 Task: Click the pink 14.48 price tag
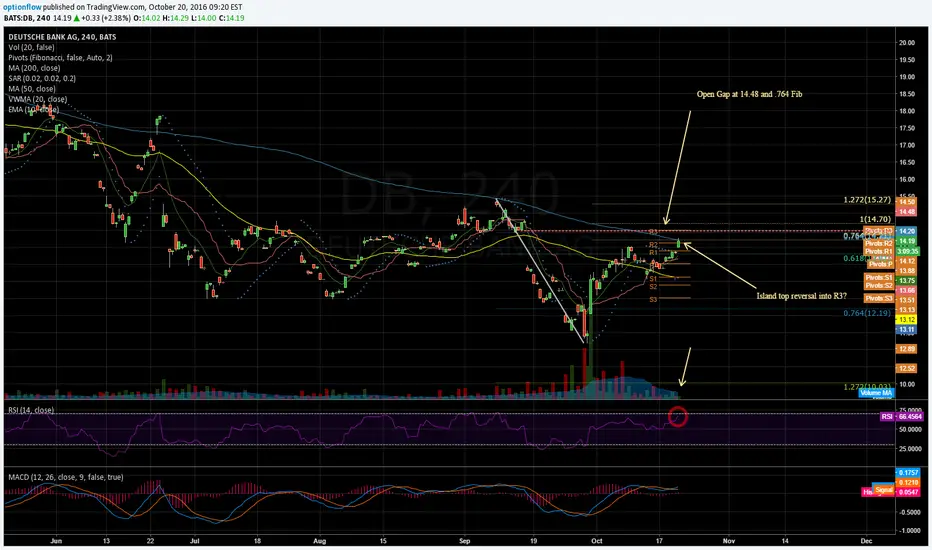(906, 212)
